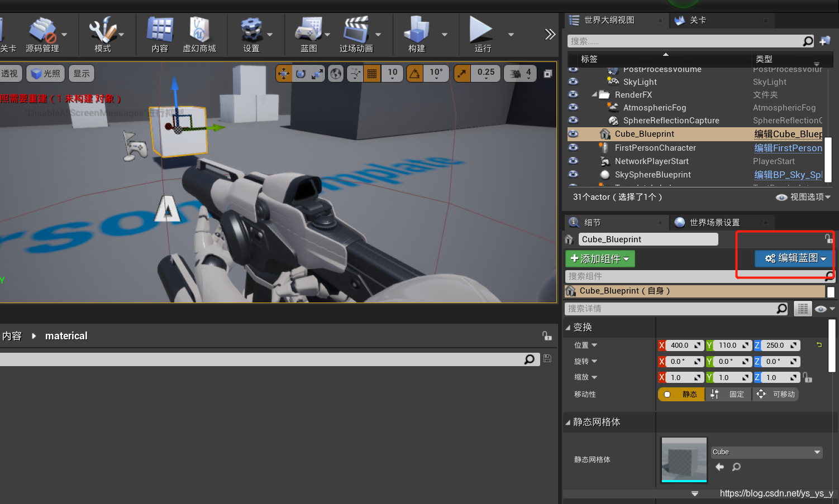
Task: Collapse the RenderFX folder in outliner
Action: [594, 95]
